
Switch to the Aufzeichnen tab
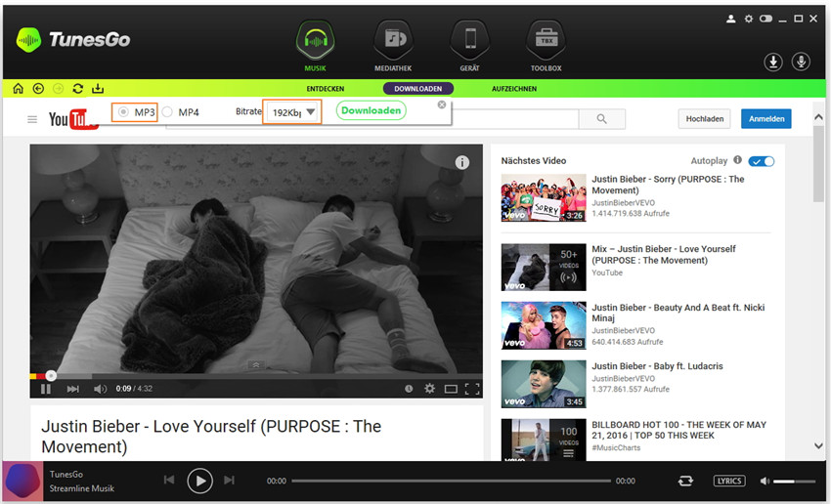coord(514,89)
